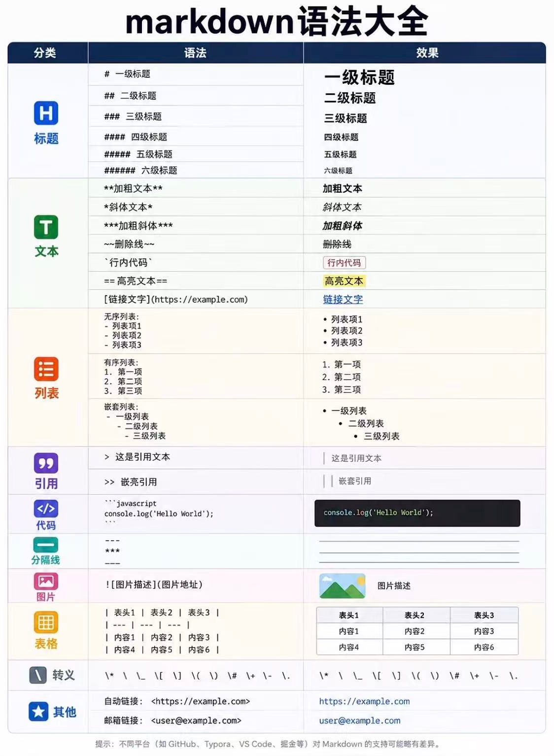Click the gray backslash escape icon

coord(38,675)
